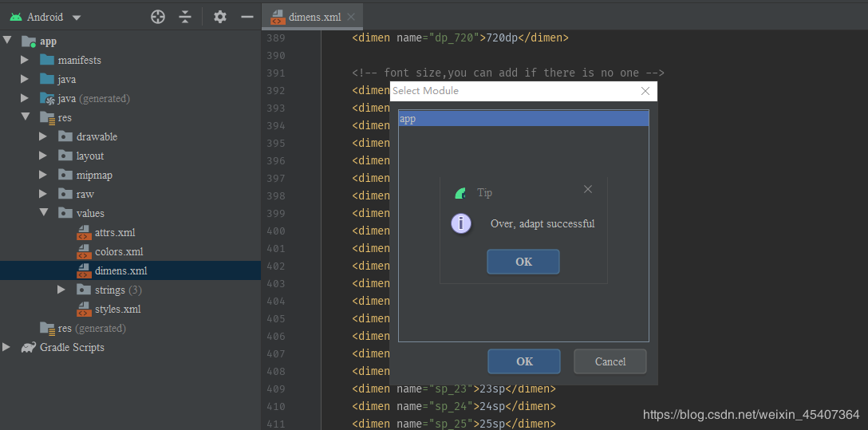Open the Android view dropdown
This screenshot has width=868, height=430.
click(x=77, y=18)
